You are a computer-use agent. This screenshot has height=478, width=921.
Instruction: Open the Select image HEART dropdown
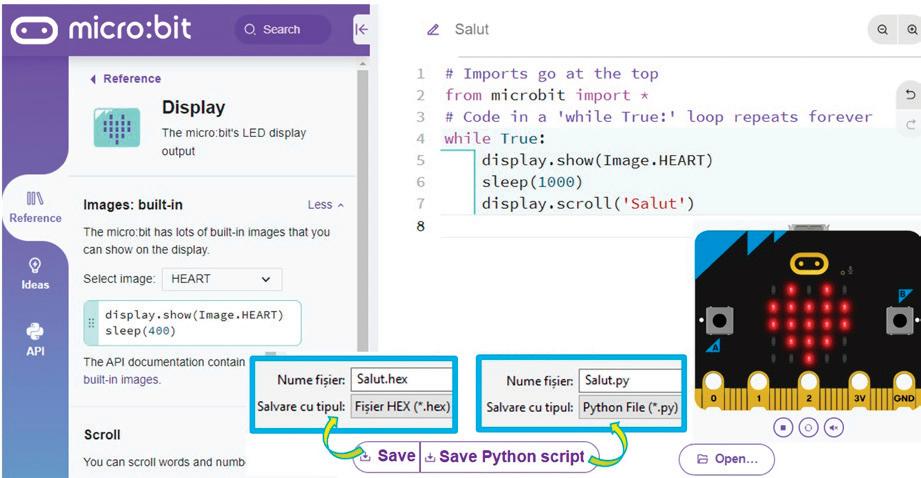click(x=222, y=279)
